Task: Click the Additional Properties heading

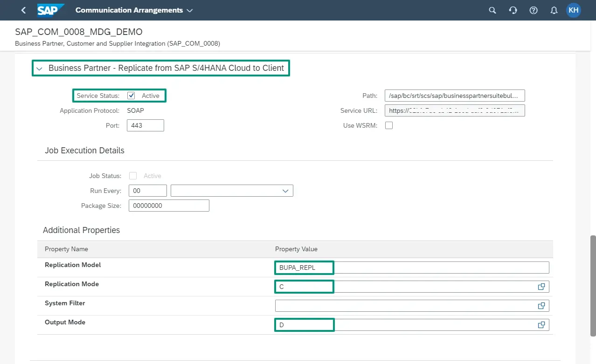Action: pos(81,230)
